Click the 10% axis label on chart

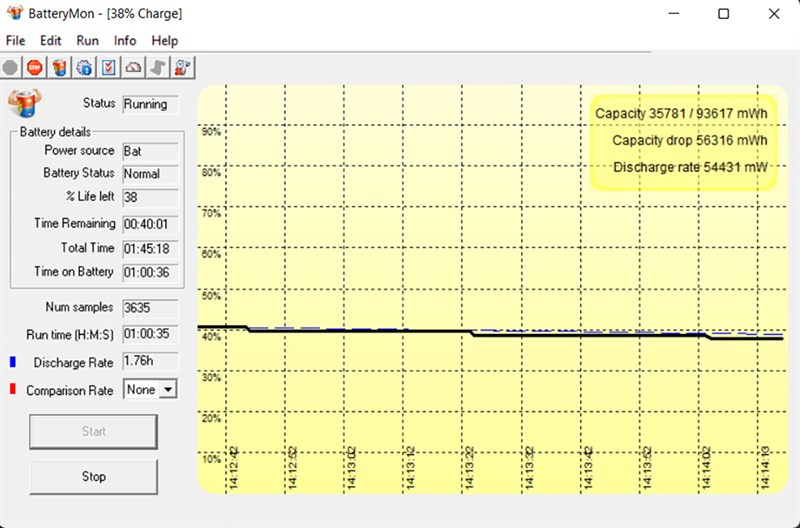pyautogui.click(x=211, y=459)
